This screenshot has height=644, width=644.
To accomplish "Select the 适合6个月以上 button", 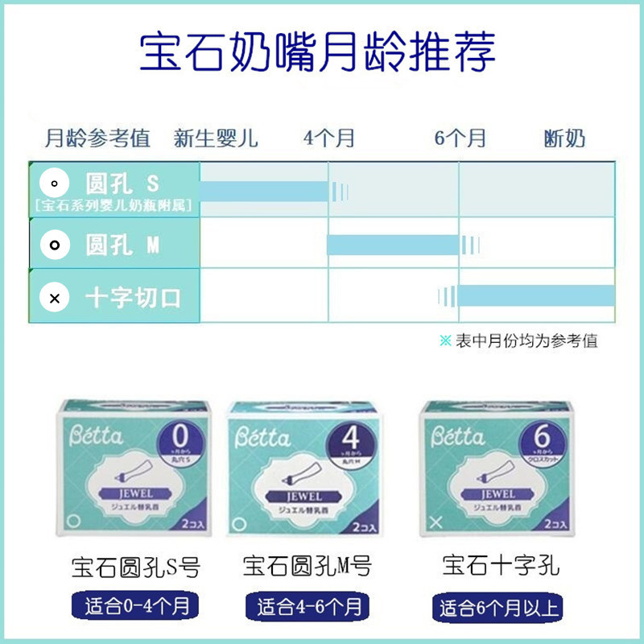I will tap(497, 608).
